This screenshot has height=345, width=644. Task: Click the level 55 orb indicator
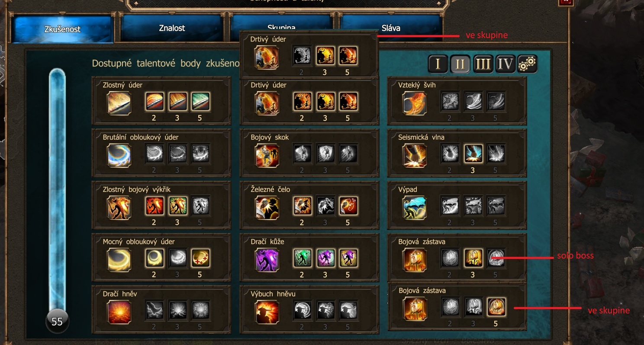57,322
